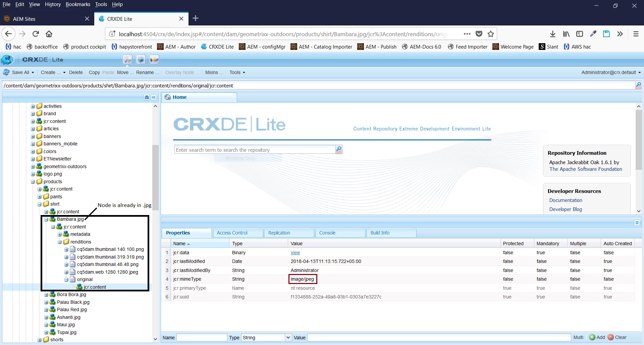This screenshot has height=345, width=644.
Task: Open the Tools dropdown menu
Action: [x=237, y=72]
